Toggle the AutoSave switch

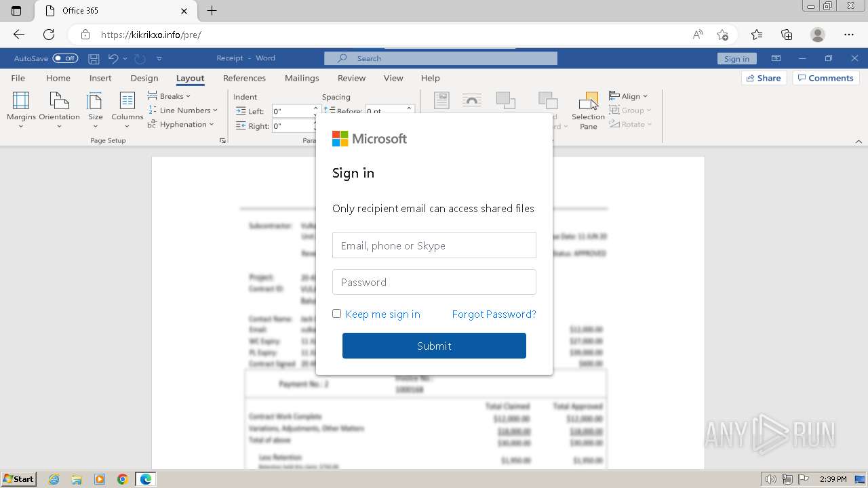65,58
